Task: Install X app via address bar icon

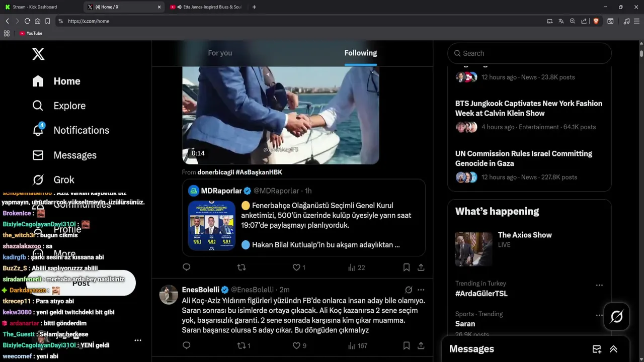Action: coord(549,21)
